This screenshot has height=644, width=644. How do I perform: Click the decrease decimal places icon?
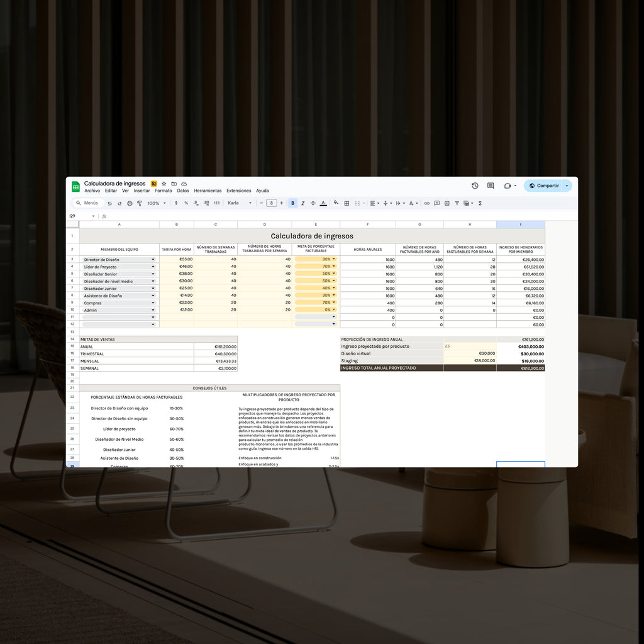pyautogui.click(x=196, y=203)
